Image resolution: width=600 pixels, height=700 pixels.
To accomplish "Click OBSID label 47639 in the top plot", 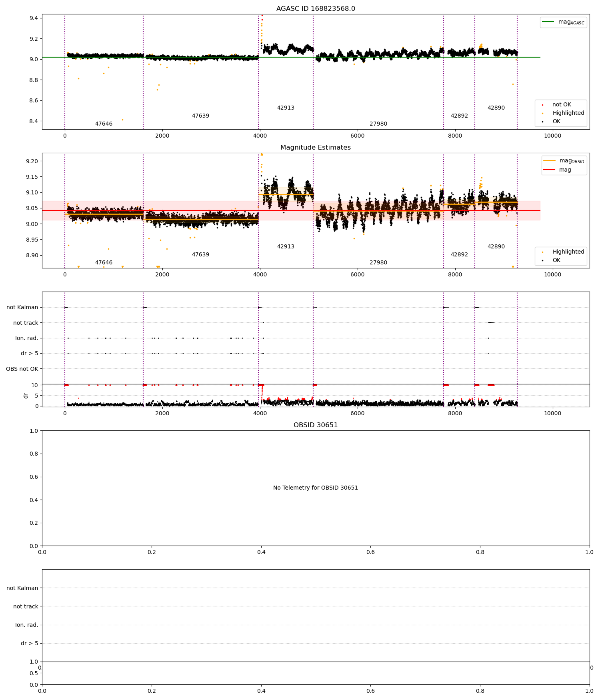I will tap(200, 116).
